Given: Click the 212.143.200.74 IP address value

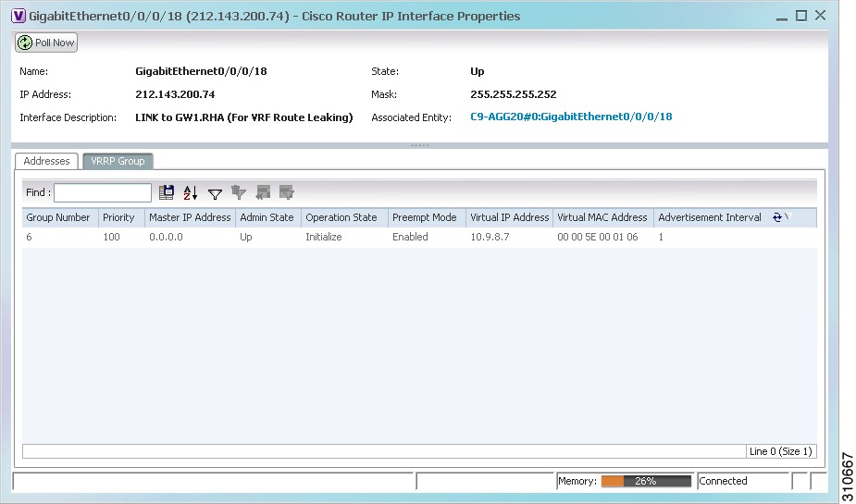Looking at the screenshot, I should tap(175, 94).
